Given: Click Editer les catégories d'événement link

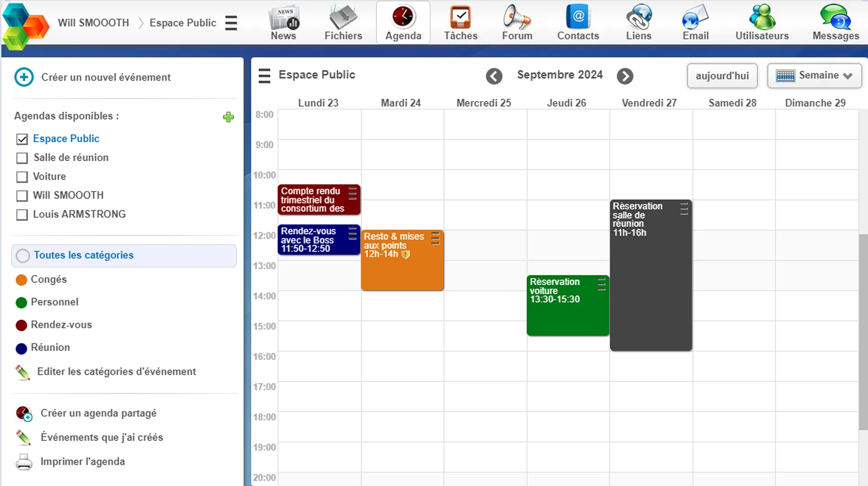Looking at the screenshot, I should 116,372.
